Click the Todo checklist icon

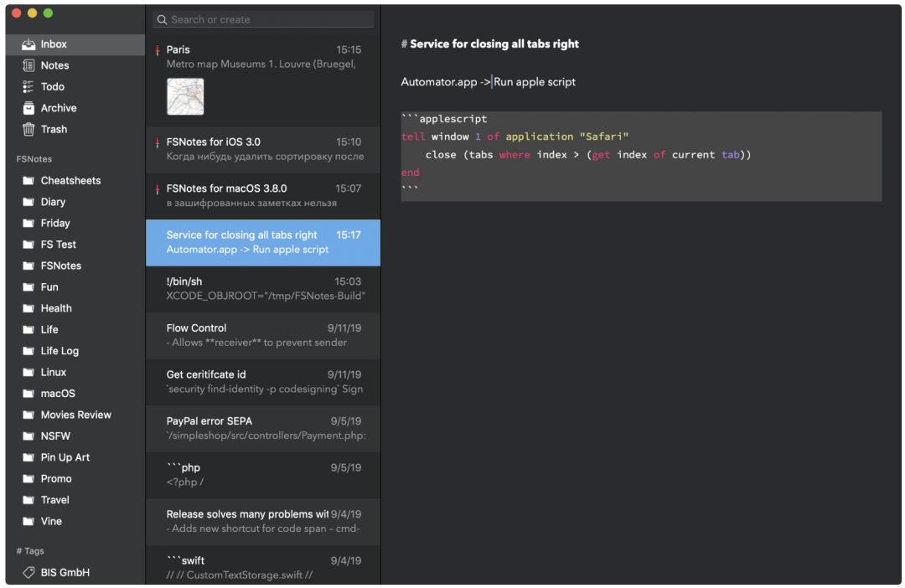point(28,87)
